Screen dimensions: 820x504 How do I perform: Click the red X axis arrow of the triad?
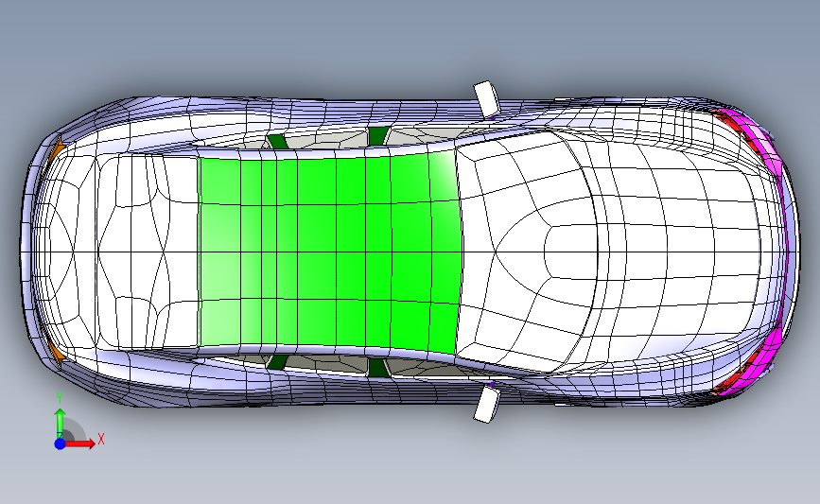point(81,443)
